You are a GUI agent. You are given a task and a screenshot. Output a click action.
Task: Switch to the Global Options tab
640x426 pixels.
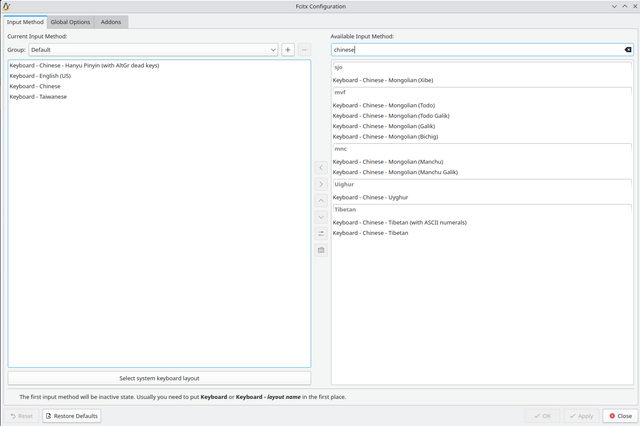[70, 22]
